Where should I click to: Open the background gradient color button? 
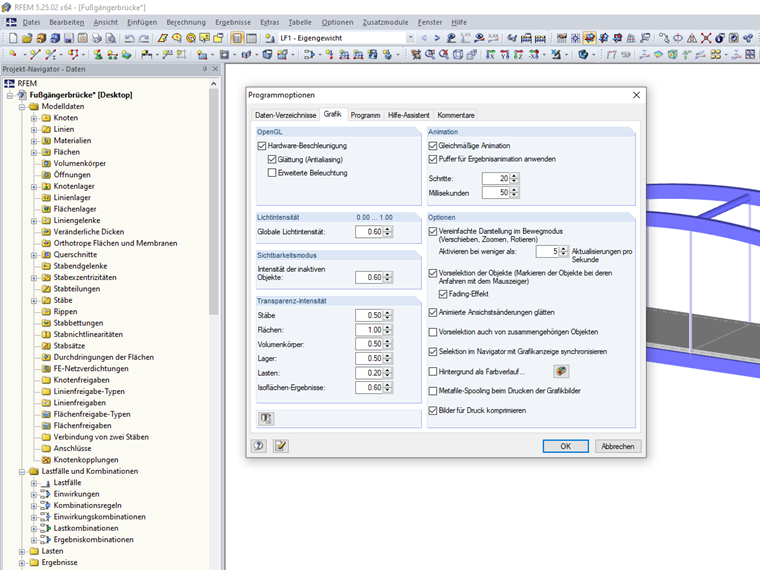click(561, 371)
